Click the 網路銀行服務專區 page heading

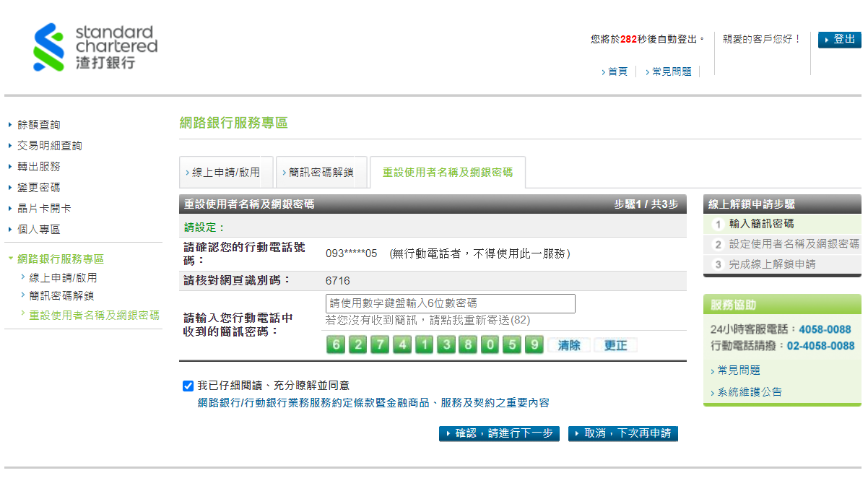pyautogui.click(x=233, y=123)
